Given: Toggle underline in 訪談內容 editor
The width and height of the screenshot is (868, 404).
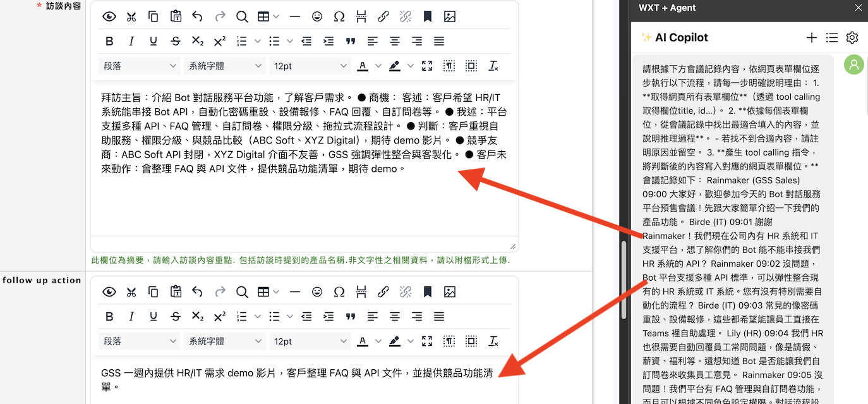Looking at the screenshot, I should [x=154, y=41].
